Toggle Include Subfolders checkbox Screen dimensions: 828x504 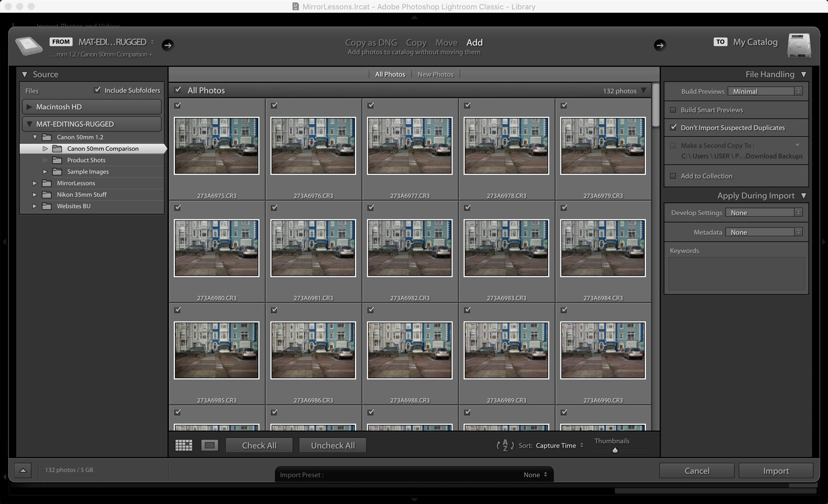(97, 90)
